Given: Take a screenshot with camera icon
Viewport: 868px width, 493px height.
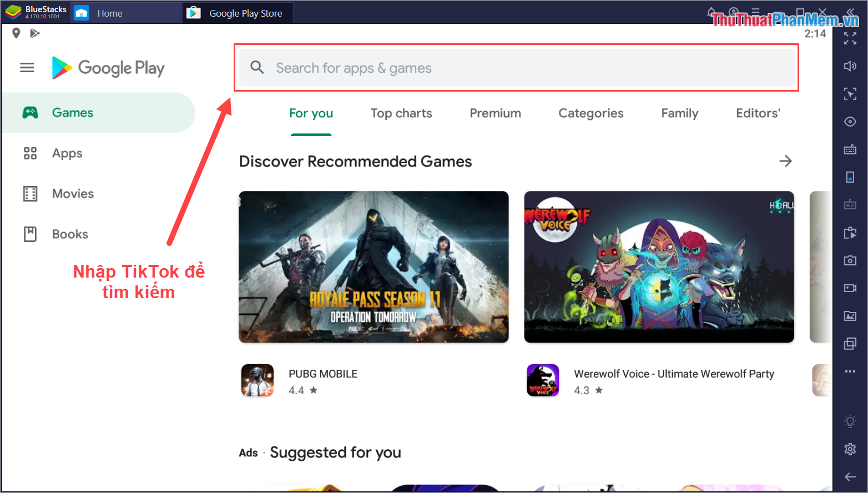Looking at the screenshot, I should click(x=850, y=260).
